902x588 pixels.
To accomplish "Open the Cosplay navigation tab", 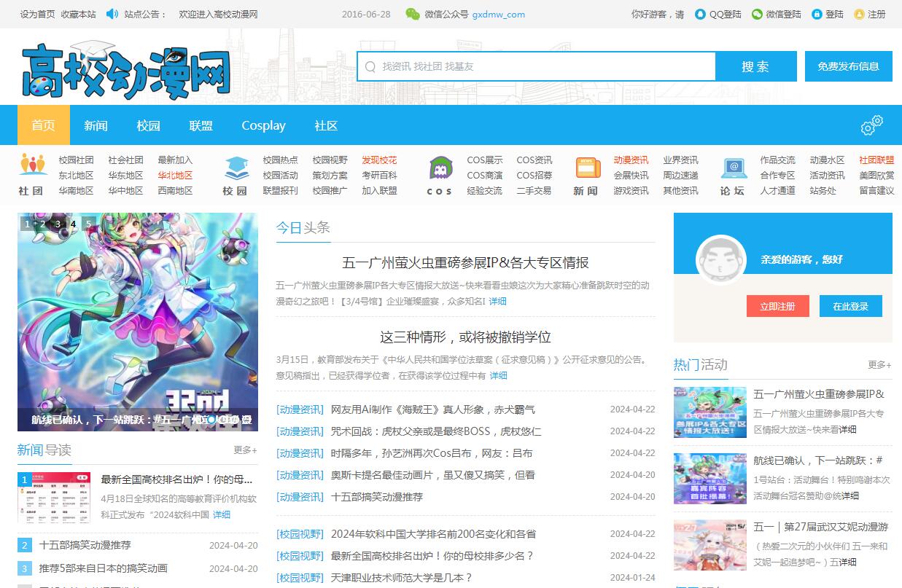I will click(263, 125).
